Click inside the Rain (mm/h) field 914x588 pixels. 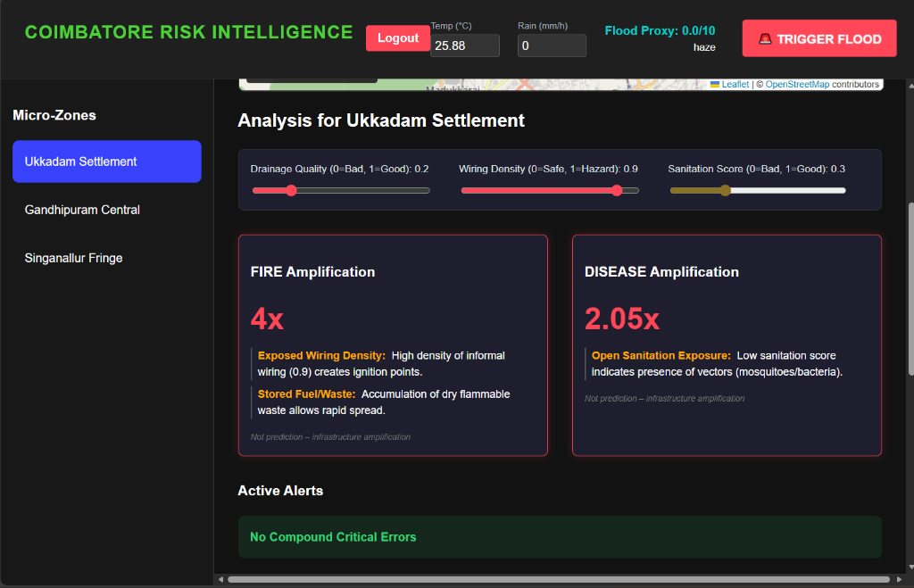pyautogui.click(x=552, y=45)
